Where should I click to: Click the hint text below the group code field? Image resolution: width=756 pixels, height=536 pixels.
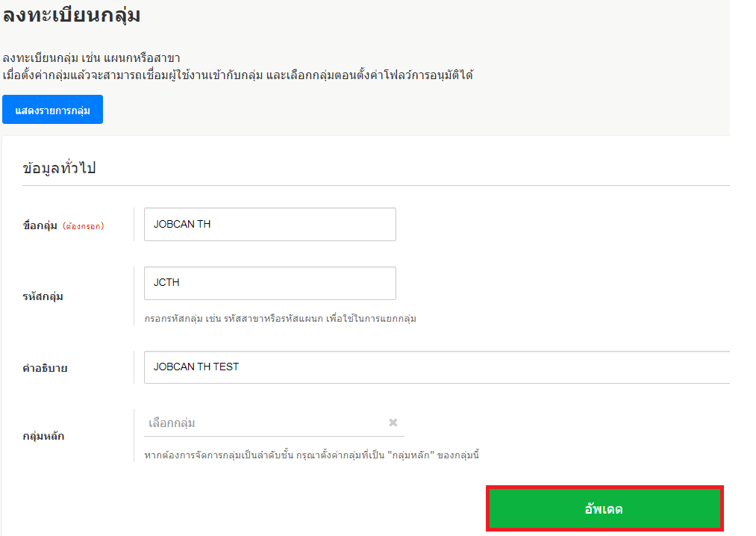(x=280, y=319)
